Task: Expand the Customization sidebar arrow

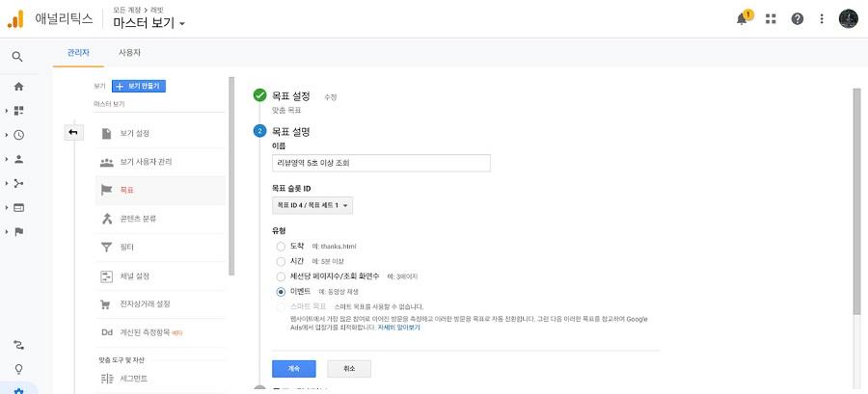Action: (x=6, y=111)
